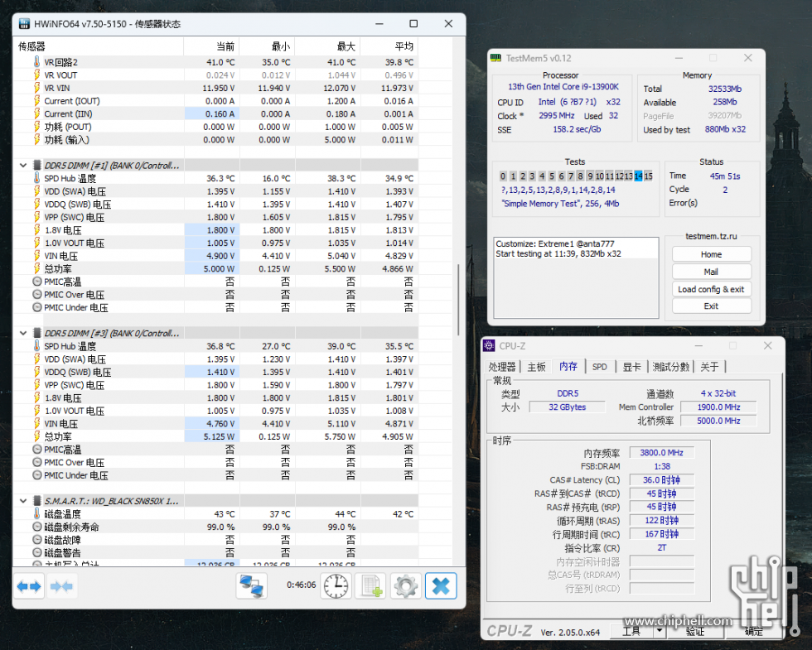The width and height of the screenshot is (812, 650).
Task: Click the Home button in TestMem5
Action: point(711,254)
